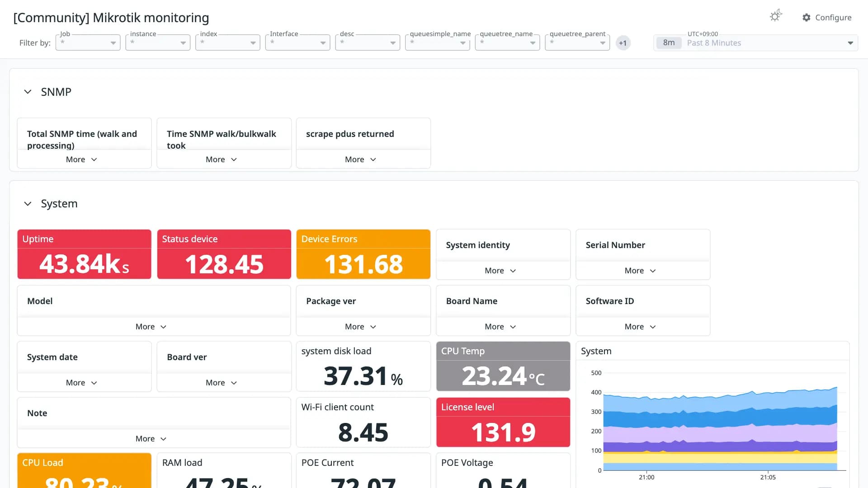This screenshot has height=488, width=868.
Task: Expand More under Total SNMP time
Action: pyautogui.click(x=81, y=160)
